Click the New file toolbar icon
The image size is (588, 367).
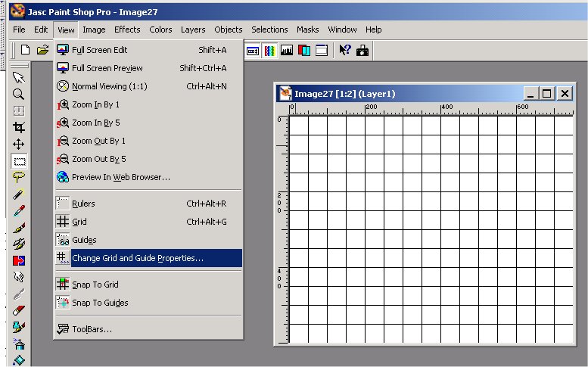26,50
